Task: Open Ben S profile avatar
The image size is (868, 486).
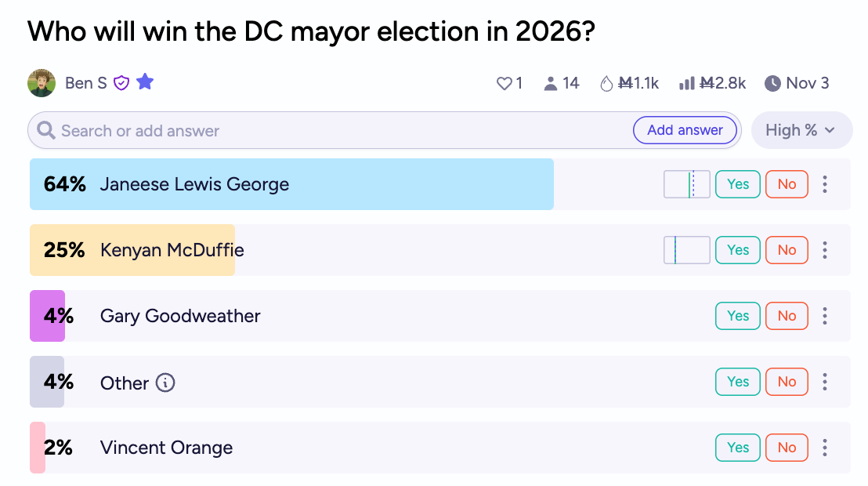Action: (x=42, y=82)
